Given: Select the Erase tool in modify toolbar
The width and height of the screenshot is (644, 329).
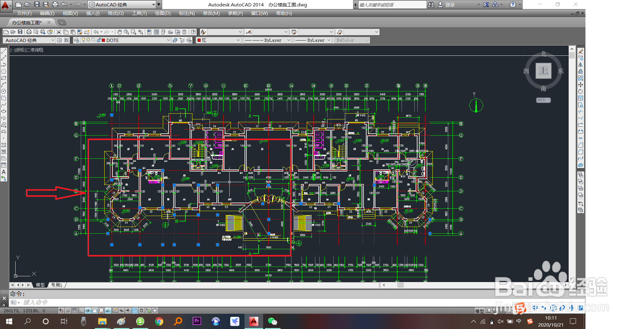Looking at the screenshot, I should pyautogui.click(x=581, y=51).
